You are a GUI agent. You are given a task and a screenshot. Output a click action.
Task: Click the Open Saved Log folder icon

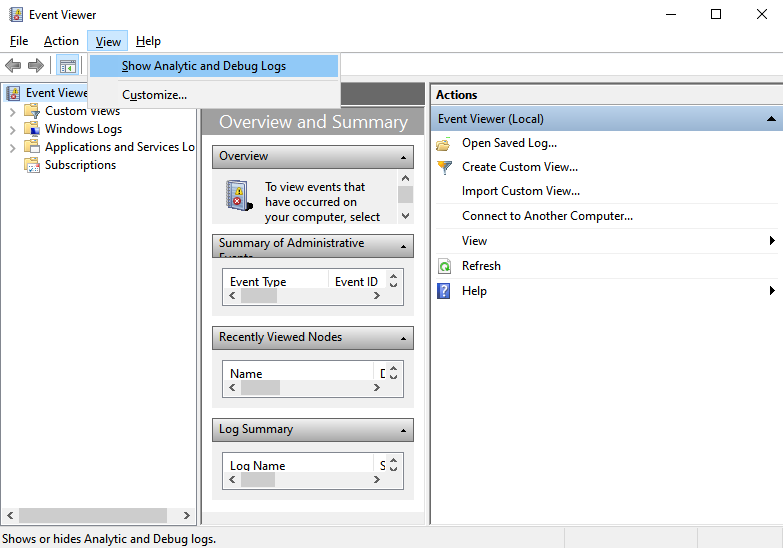point(443,143)
